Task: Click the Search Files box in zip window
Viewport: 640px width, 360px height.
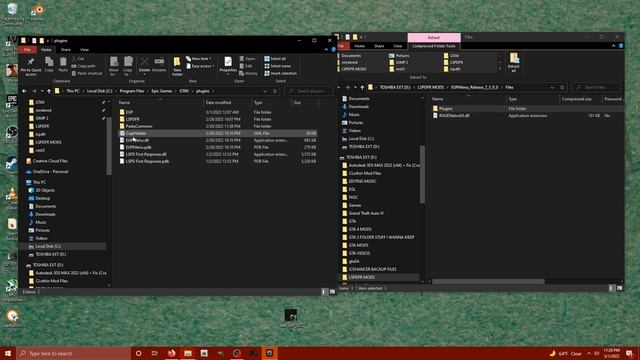Action: [x=596, y=87]
